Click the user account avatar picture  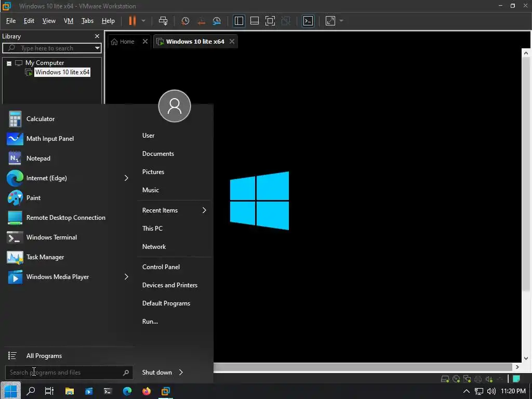pos(175,106)
